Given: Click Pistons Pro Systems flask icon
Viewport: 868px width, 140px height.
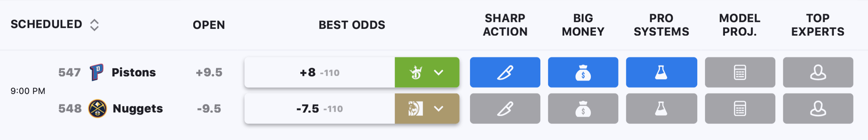Looking at the screenshot, I should [x=661, y=72].
